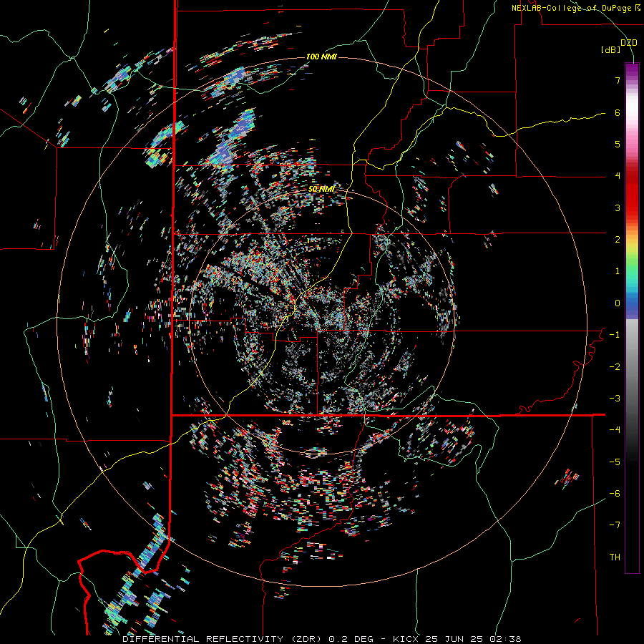Click the legend value '5'

coord(618,144)
